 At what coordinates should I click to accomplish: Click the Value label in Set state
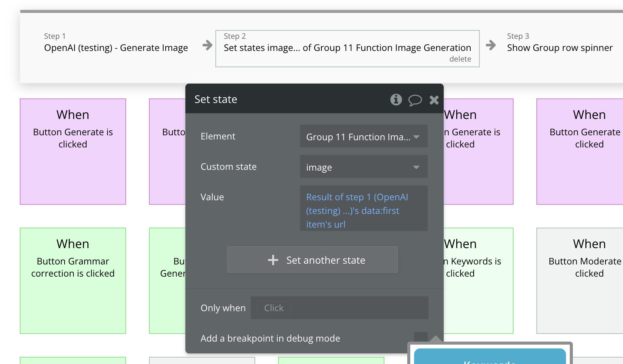[212, 197]
